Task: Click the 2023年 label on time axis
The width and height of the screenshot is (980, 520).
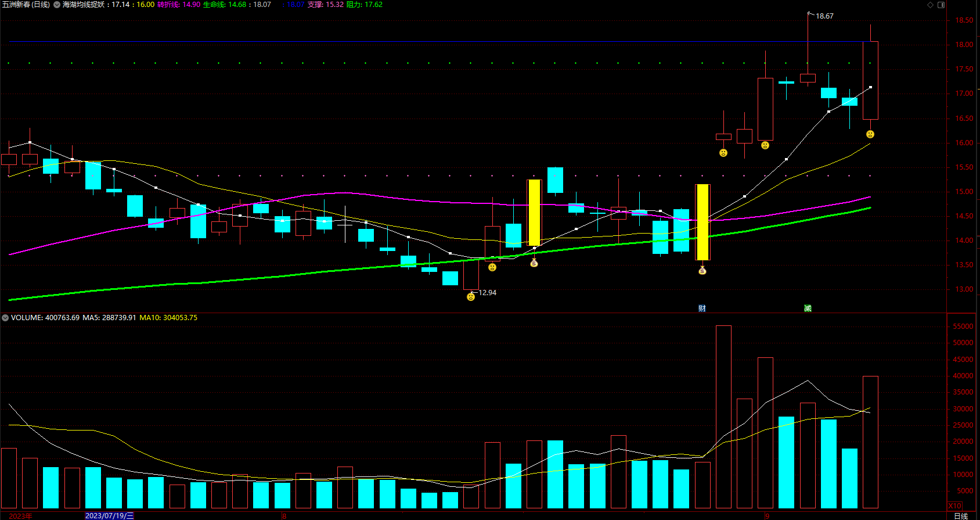Action: click(21, 516)
